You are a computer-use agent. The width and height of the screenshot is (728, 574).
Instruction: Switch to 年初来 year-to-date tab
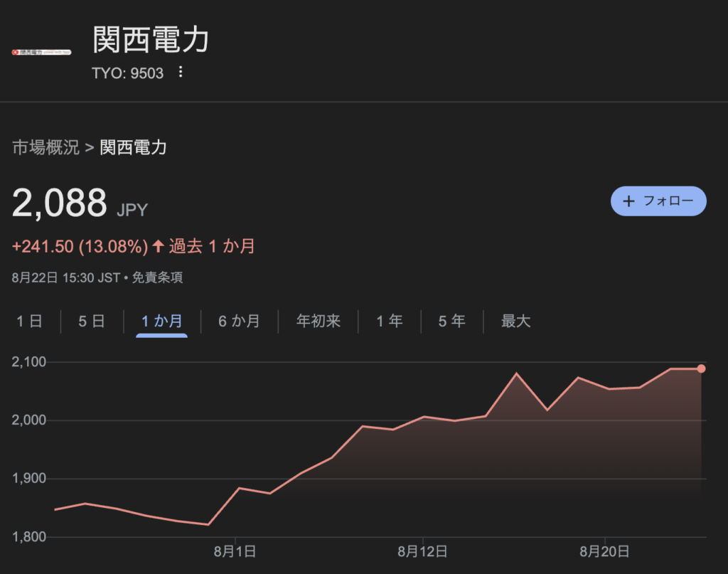click(318, 321)
